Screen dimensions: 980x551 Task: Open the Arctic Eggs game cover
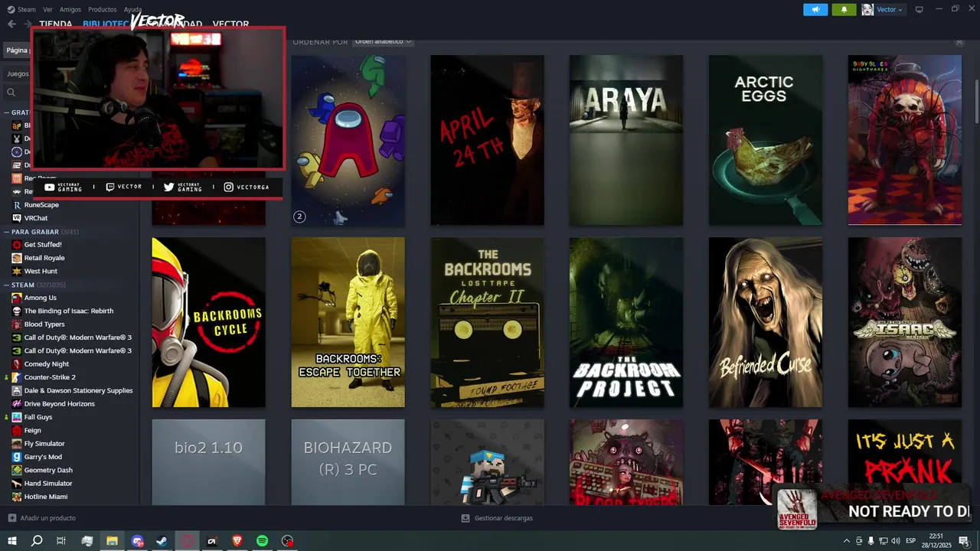(766, 140)
